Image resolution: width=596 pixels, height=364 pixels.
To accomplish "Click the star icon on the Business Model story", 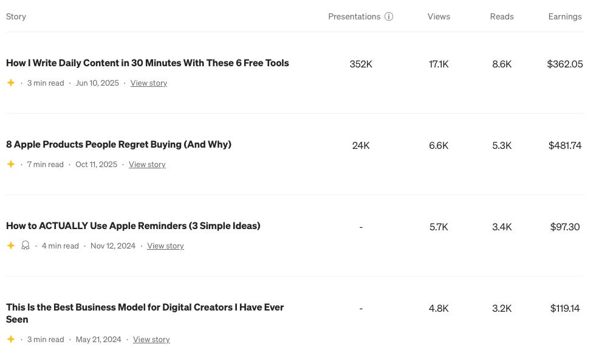I will [11, 339].
